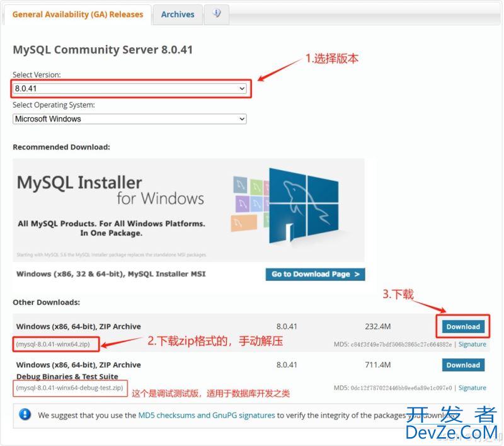This screenshot has height=446, width=504.
Task: Click the MySQL Community Server 8.0.41 heading
Action: 103,50
